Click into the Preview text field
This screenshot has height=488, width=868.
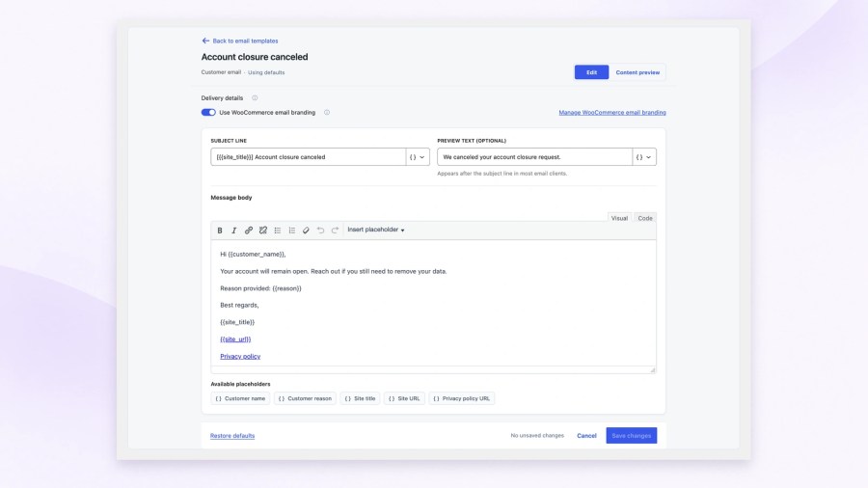pos(534,157)
